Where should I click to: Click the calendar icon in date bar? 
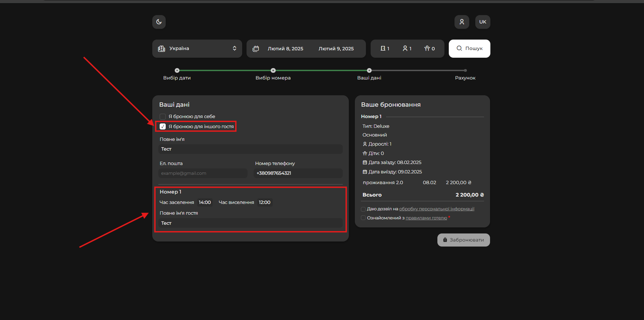click(256, 49)
